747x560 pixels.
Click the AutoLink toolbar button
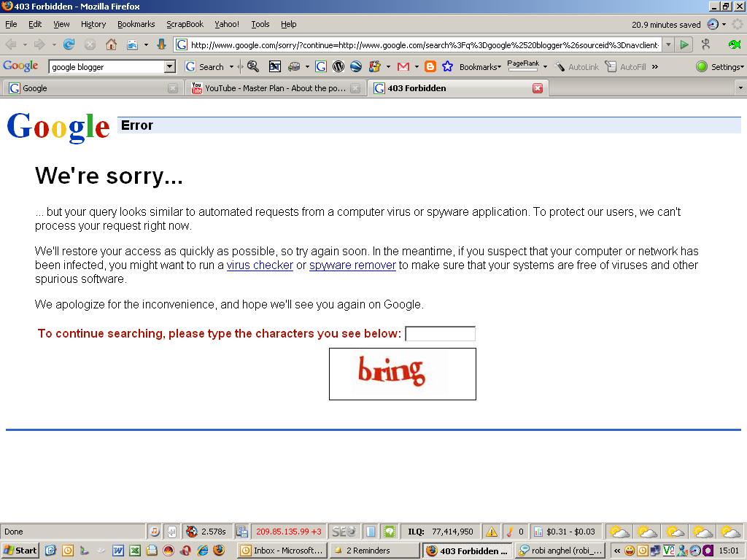[x=577, y=66]
